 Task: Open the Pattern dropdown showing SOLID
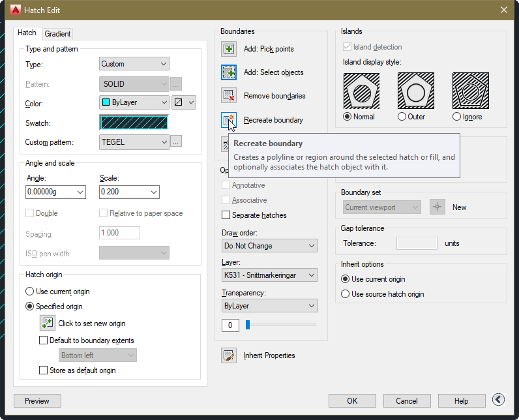click(x=134, y=84)
